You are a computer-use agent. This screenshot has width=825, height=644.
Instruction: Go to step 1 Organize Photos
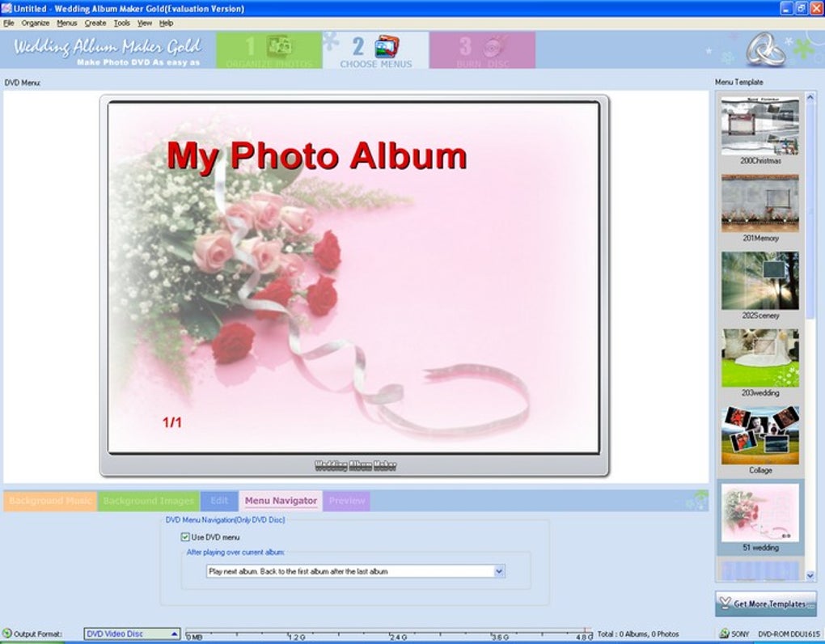tap(269, 50)
